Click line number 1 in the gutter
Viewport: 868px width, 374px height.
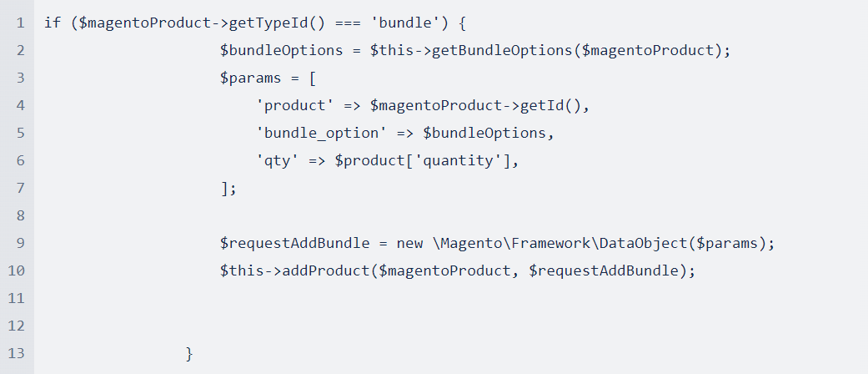(x=18, y=23)
